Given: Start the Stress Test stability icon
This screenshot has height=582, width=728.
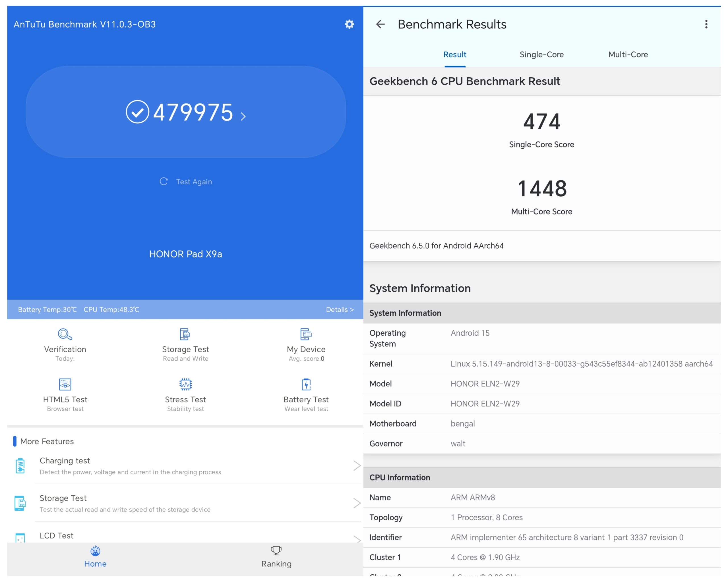Looking at the screenshot, I should point(185,384).
